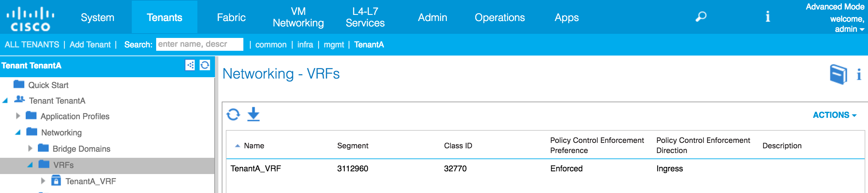Click the Cisco logo
The width and height of the screenshot is (868, 193).
[x=30, y=19]
